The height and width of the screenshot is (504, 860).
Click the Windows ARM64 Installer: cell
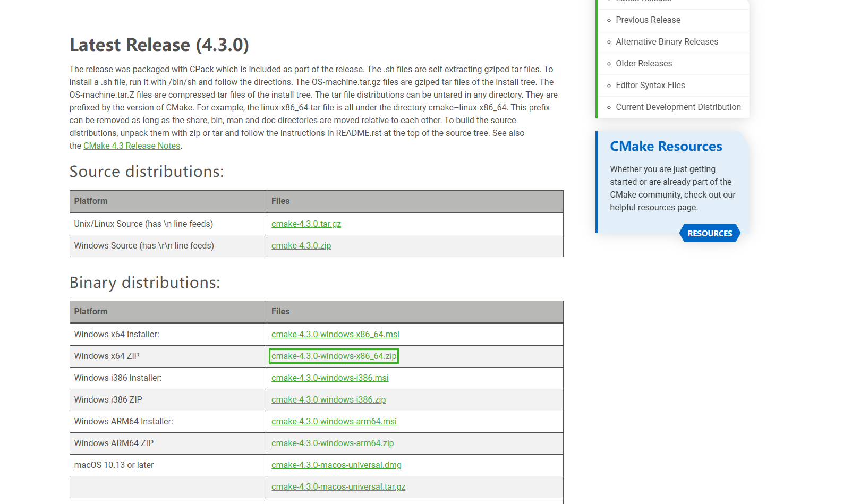[x=168, y=422]
